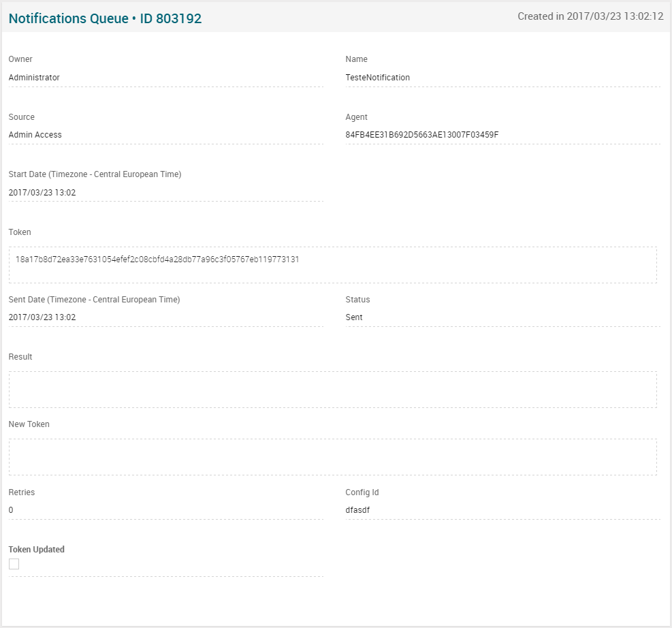Click the Status label text
Screen dimensions: 672x628
(357, 300)
